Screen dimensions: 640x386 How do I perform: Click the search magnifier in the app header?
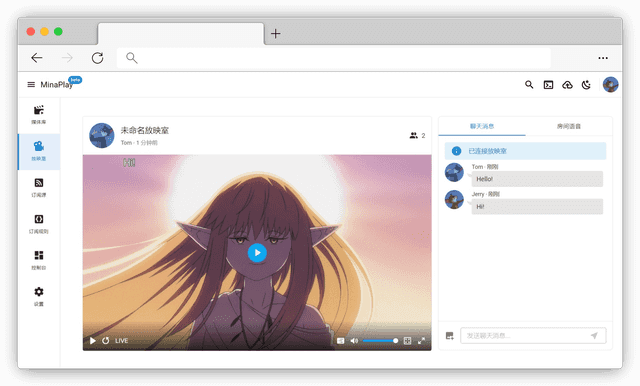(529, 84)
